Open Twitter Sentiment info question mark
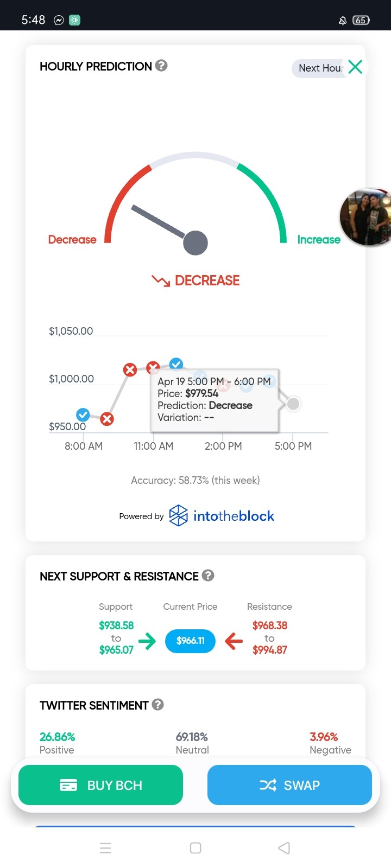The height and width of the screenshot is (868, 391). click(x=158, y=705)
